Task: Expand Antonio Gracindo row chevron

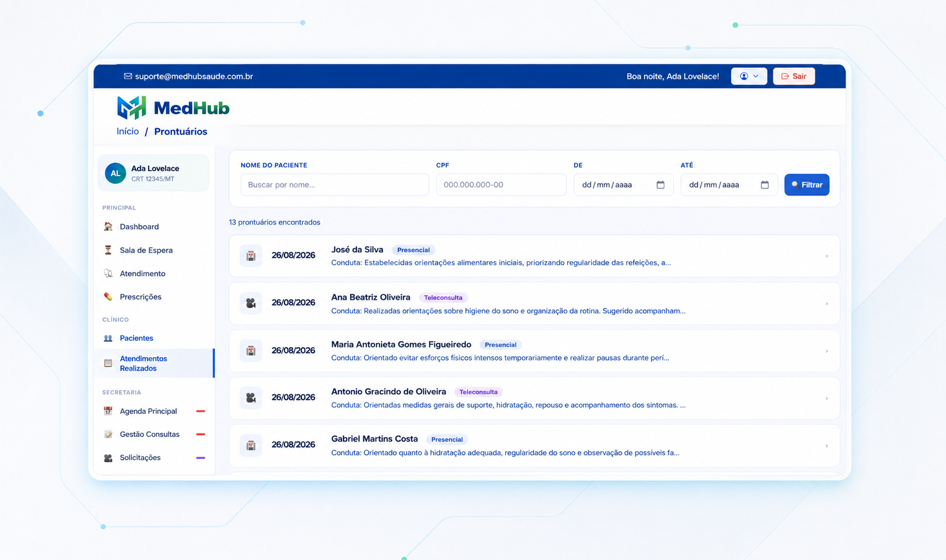Action: 826,398
